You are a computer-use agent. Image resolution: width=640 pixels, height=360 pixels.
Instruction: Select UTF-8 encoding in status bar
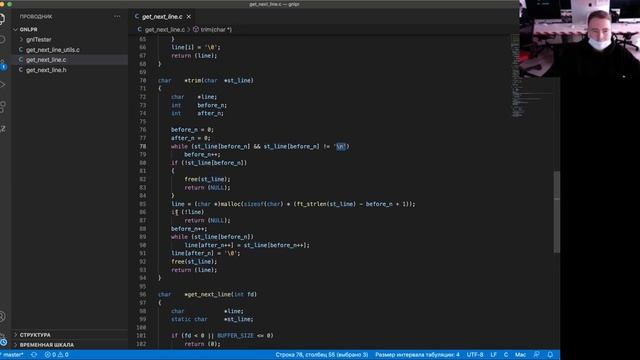[x=475, y=355]
